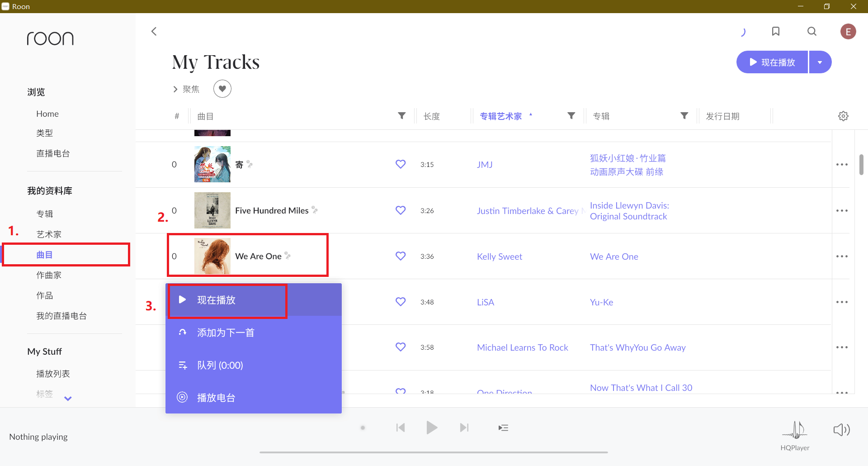Click the playback progress bar
Image resolution: width=868 pixels, height=466 pixels.
coord(434,452)
